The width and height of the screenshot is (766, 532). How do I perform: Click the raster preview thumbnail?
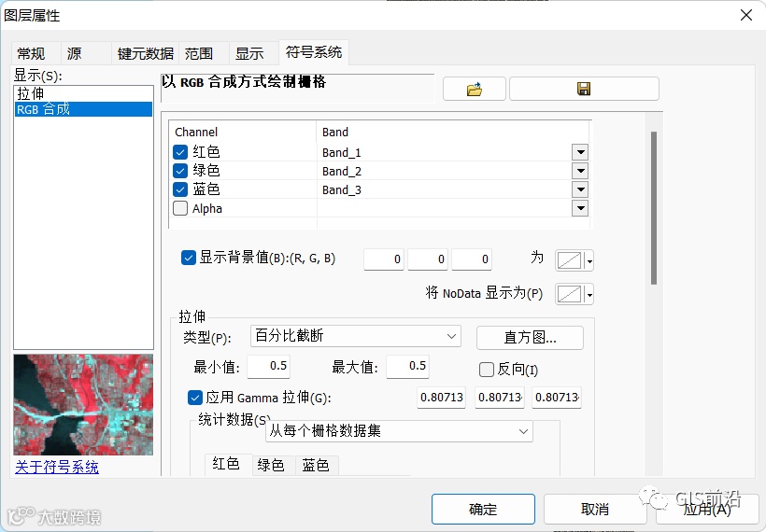click(x=83, y=405)
